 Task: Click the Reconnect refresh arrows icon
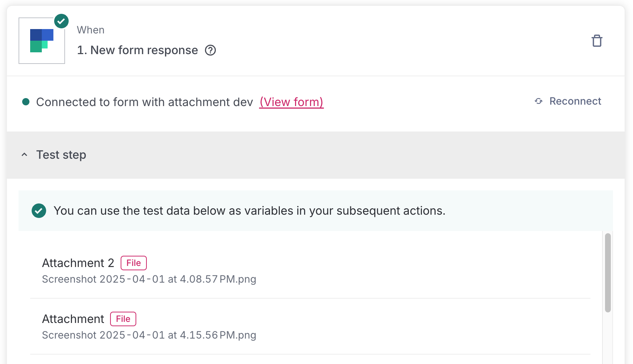coord(539,101)
